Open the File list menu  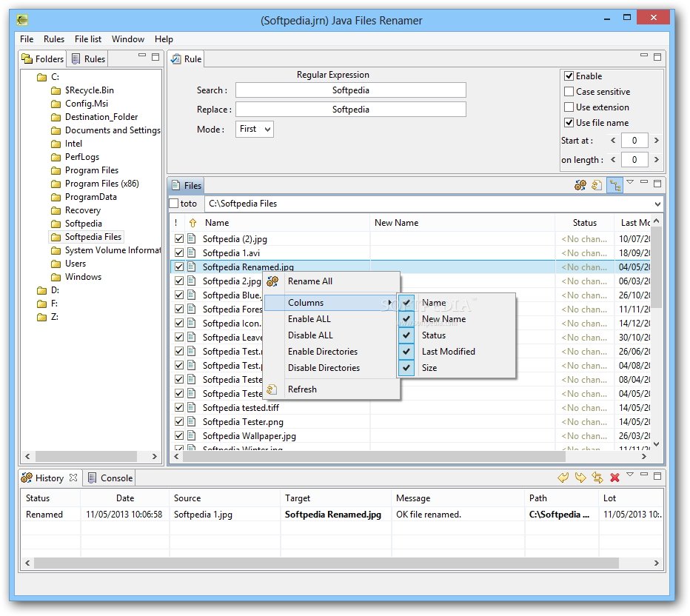[88, 39]
